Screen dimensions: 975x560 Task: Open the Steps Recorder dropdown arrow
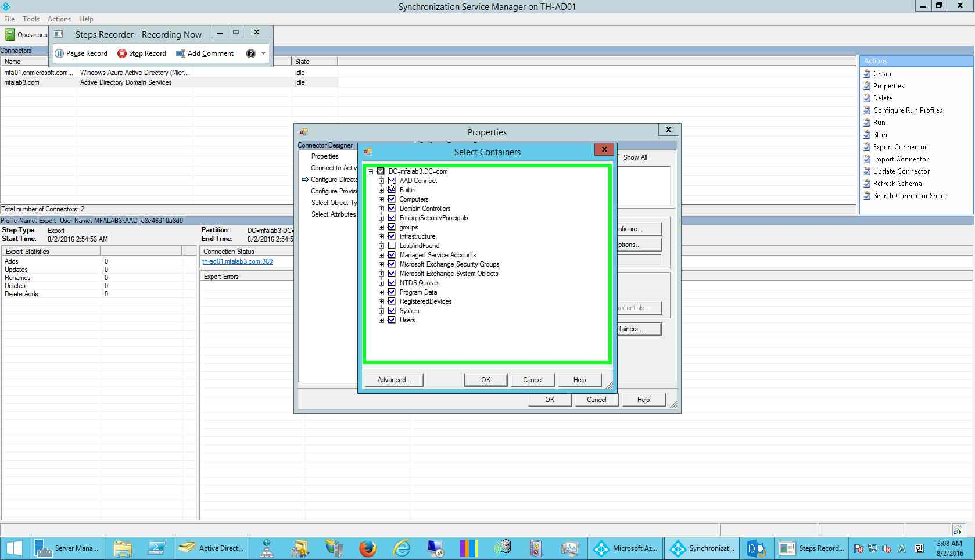coord(263,53)
